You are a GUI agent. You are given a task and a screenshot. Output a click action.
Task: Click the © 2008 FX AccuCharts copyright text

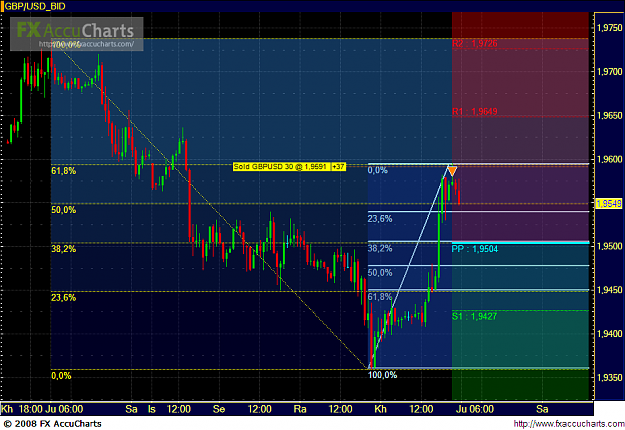[x=52, y=424]
